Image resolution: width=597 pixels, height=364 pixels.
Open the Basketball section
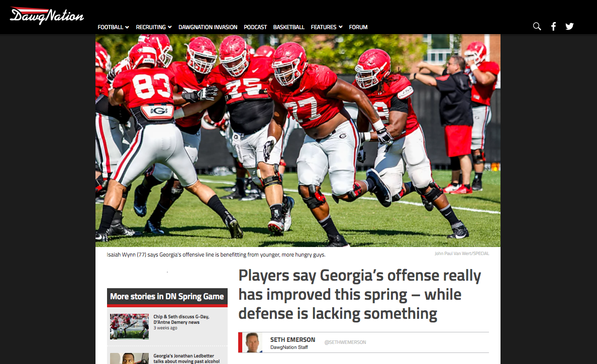(288, 28)
